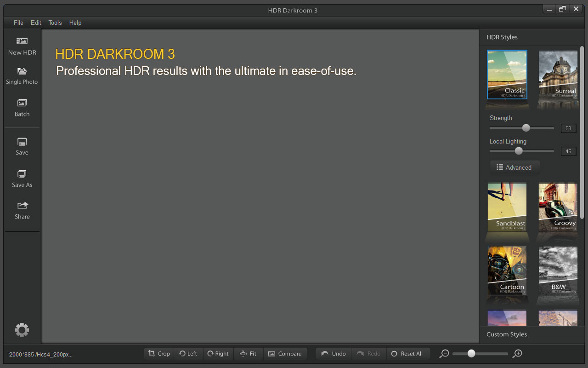Redo the last undone edit
The height and width of the screenshot is (368, 588).
point(369,354)
